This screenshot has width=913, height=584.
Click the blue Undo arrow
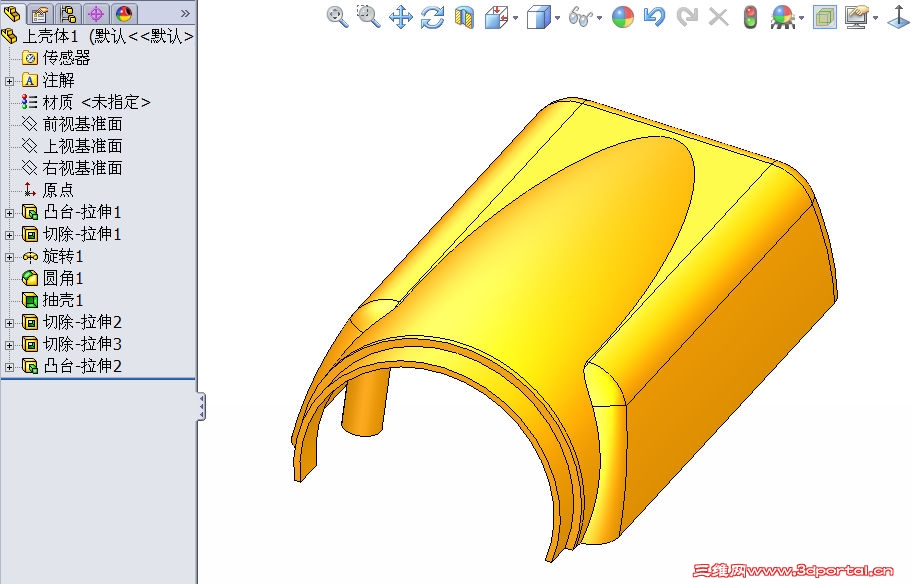(x=654, y=17)
